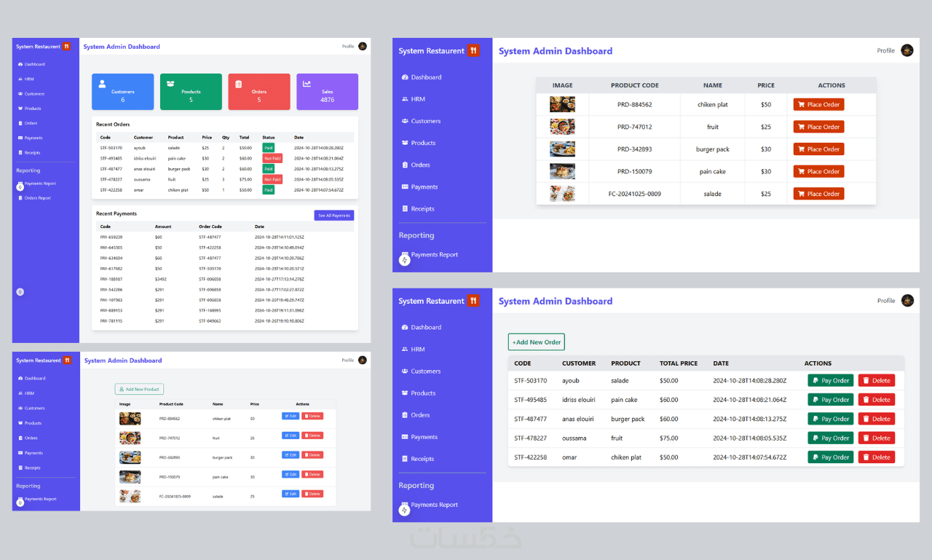Click Products icon in orders list screen sidebar

pyautogui.click(x=405, y=393)
